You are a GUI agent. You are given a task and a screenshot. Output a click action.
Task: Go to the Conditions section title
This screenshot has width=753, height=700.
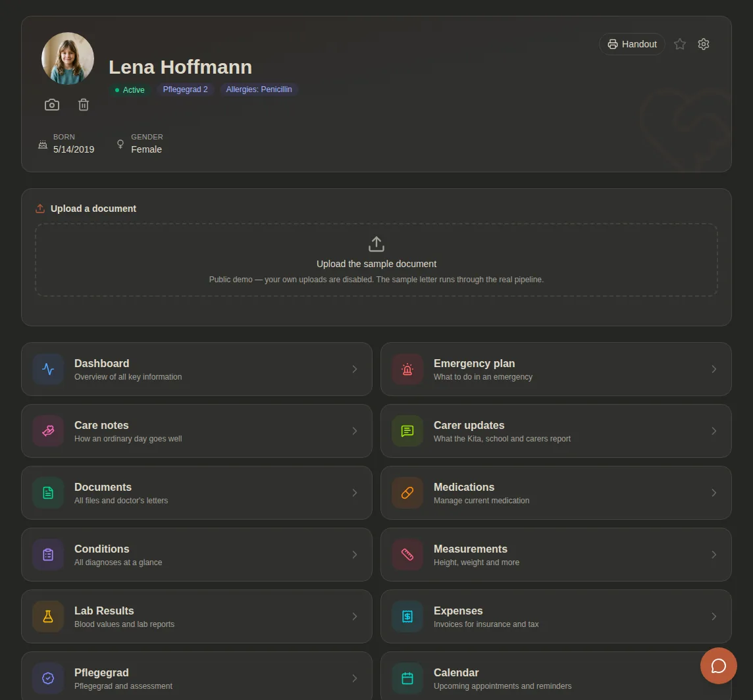click(102, 549)
